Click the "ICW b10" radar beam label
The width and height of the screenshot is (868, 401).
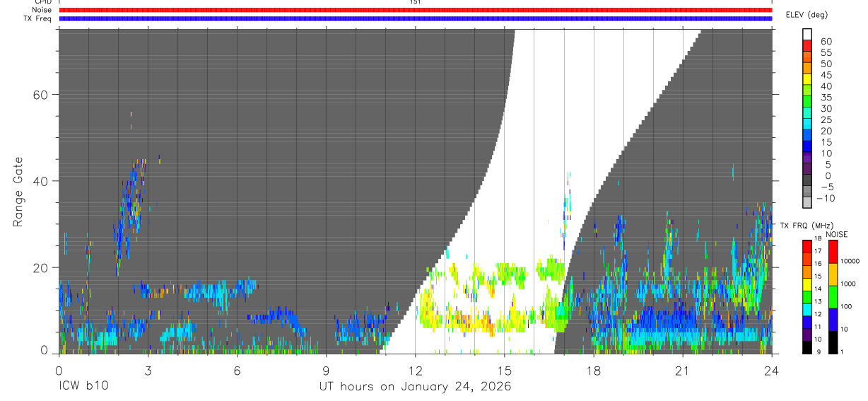coord(83,387)
